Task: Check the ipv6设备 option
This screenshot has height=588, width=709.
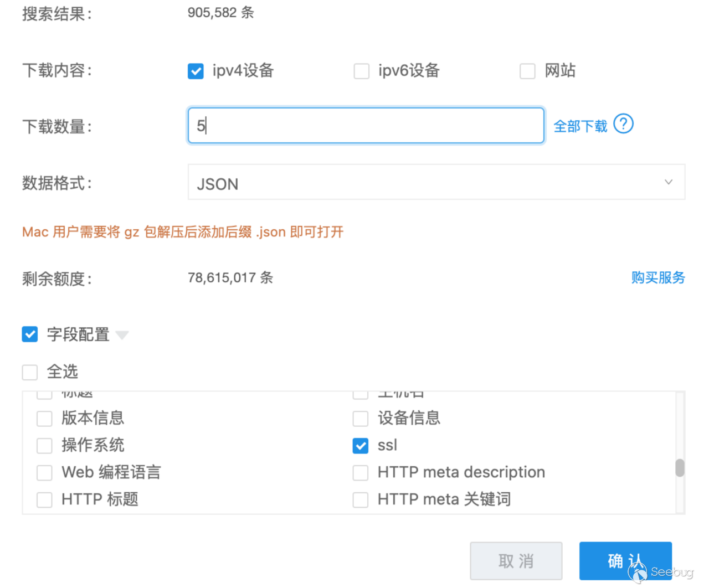Action: pyautogui.click(x=362, y=71)
